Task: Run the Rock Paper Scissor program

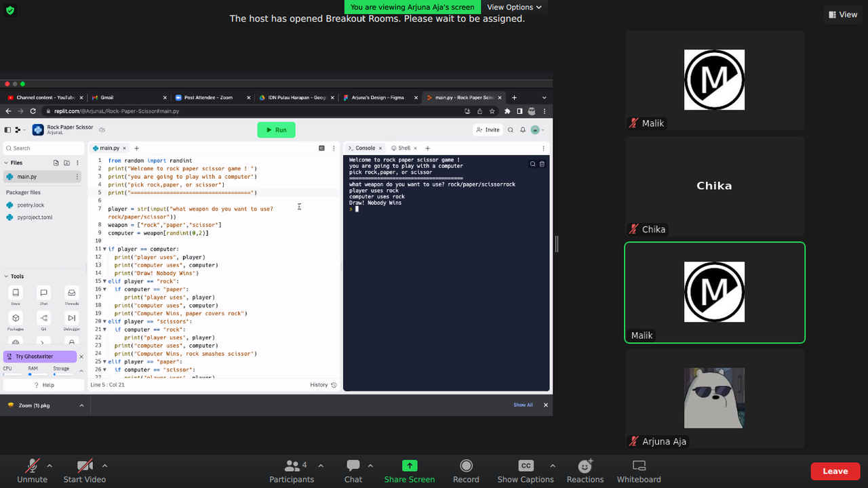Action: (x=276, y=129)
